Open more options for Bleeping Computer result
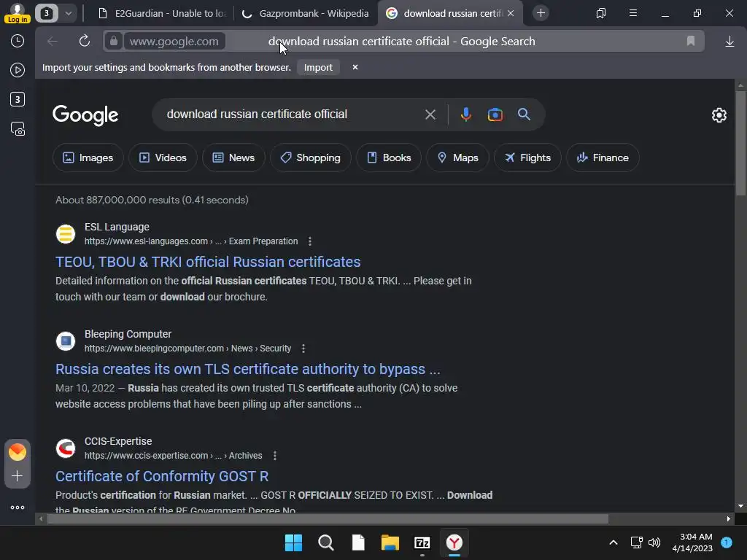747x560 pixels. point(303,349)
